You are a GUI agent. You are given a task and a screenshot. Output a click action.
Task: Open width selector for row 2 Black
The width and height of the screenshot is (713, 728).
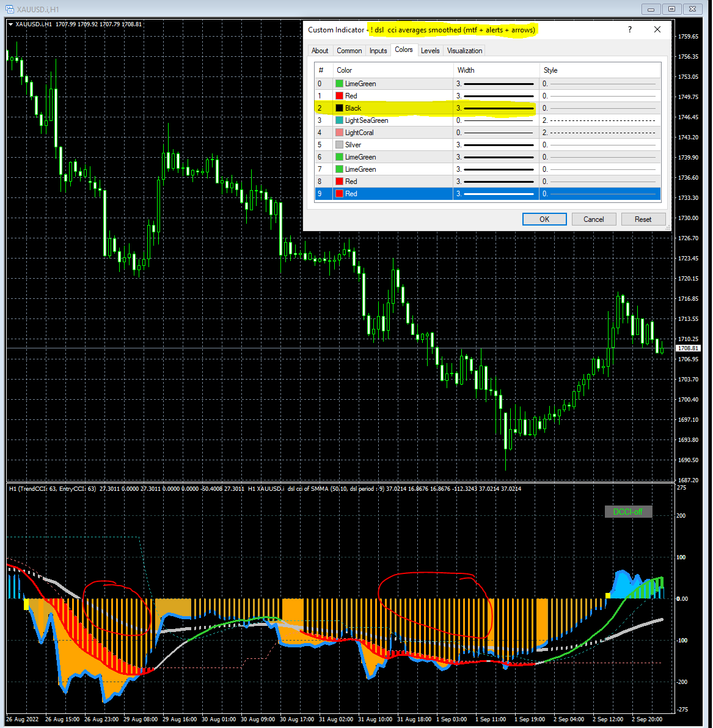pyautogui.click(x=495, y=108)
